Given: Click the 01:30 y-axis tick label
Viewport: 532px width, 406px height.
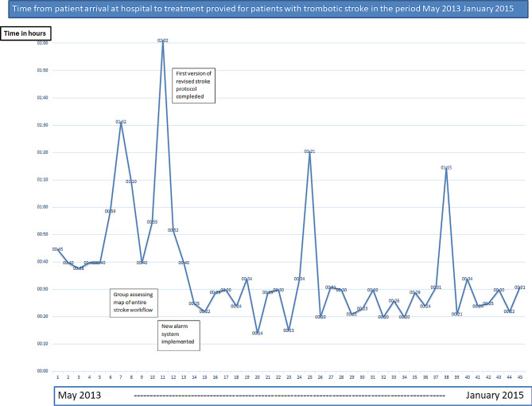Looking at the screenshot, I should pos(42,125).
